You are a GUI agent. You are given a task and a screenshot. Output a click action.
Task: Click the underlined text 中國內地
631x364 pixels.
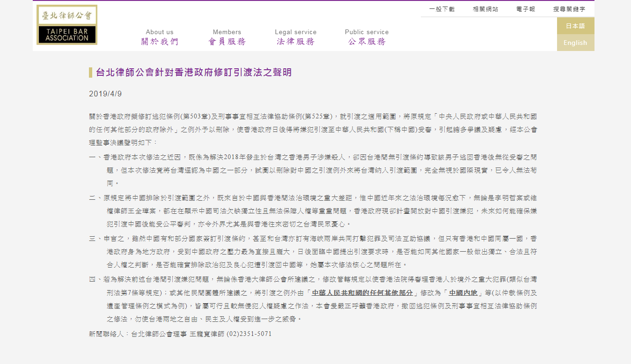[463, 293]
